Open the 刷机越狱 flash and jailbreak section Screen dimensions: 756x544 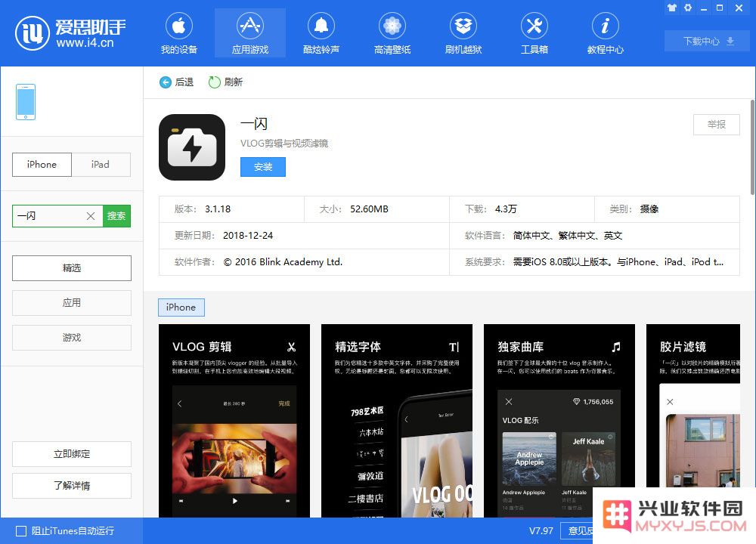click(x=463, y=32)
